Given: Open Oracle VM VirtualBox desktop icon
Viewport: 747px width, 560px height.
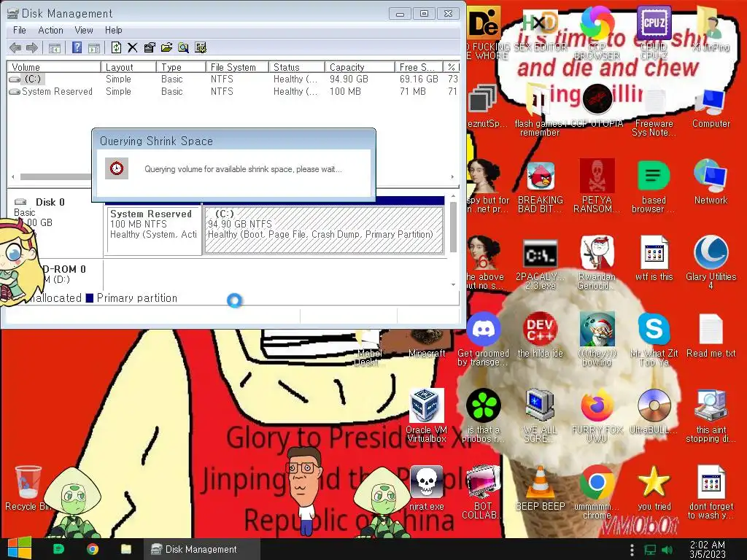Looking at the screenshot, I should pyautogui.click(x=426, y=416).
